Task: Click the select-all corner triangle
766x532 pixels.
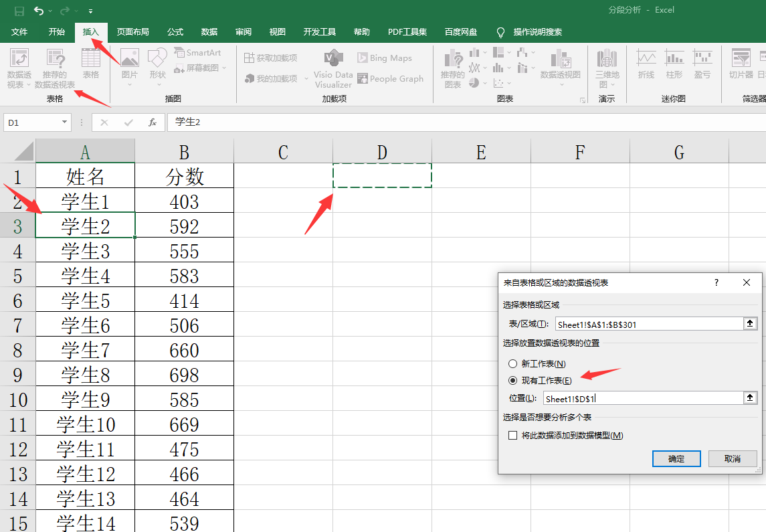Action: tap(24, 151)
